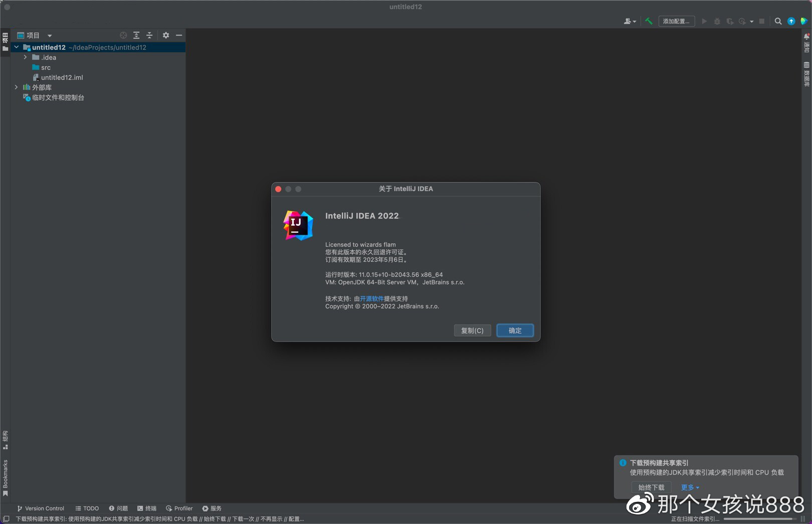Click 正在扫描文件索引 status text

[x=695, y=519]
